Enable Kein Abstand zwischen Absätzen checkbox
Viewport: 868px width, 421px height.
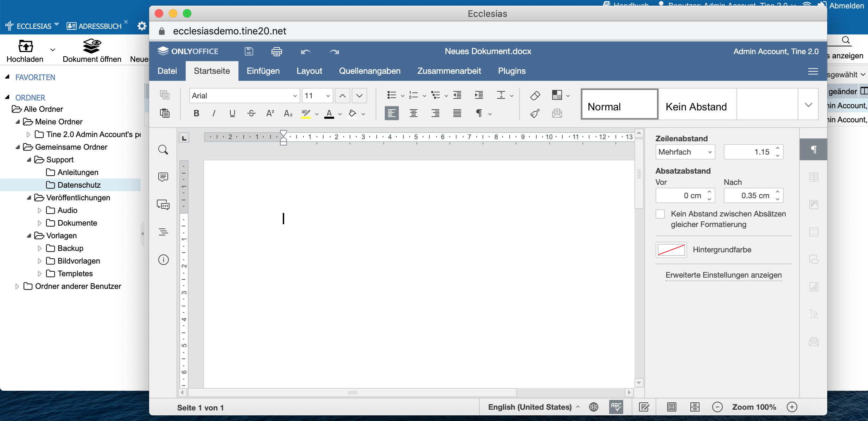660,214
